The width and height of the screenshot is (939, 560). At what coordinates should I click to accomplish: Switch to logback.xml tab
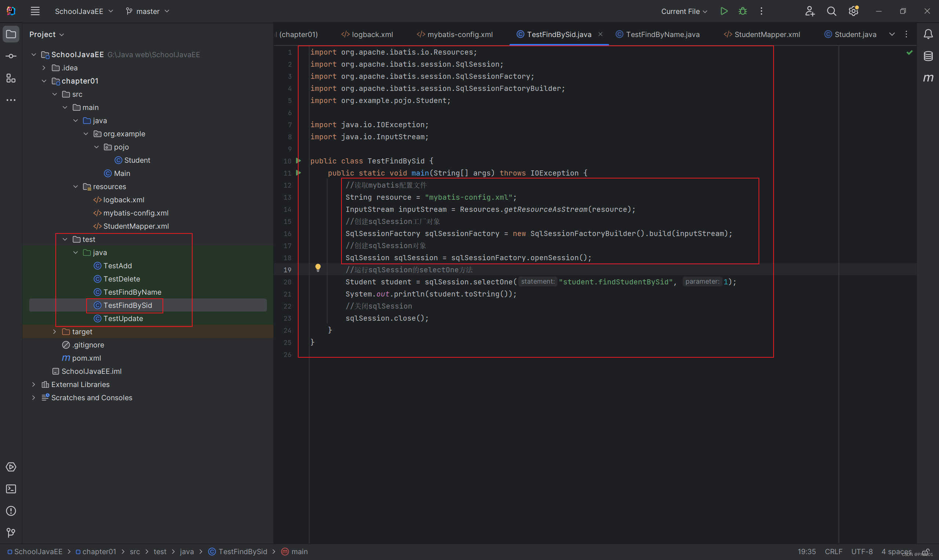click(x=367, y=34)
